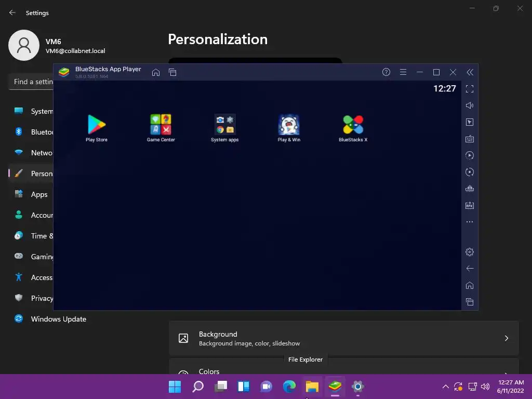Image resolution: width=532 pixels, height=399 pixels.
Task: Open BlueStacks settings gear in sidebar
Action: [470, 252]
